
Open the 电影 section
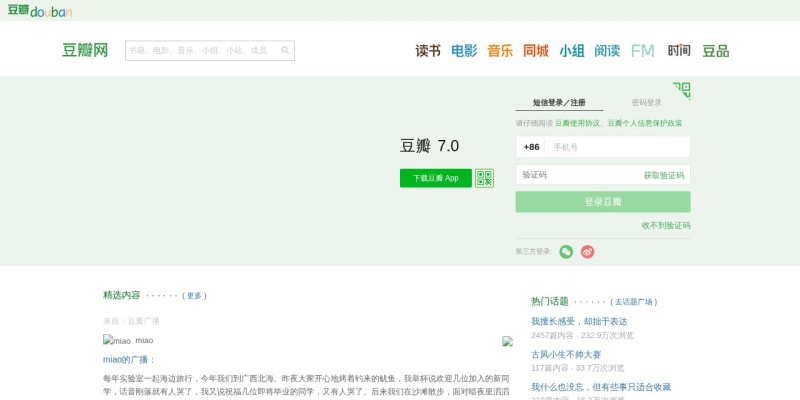coord(464,51)
